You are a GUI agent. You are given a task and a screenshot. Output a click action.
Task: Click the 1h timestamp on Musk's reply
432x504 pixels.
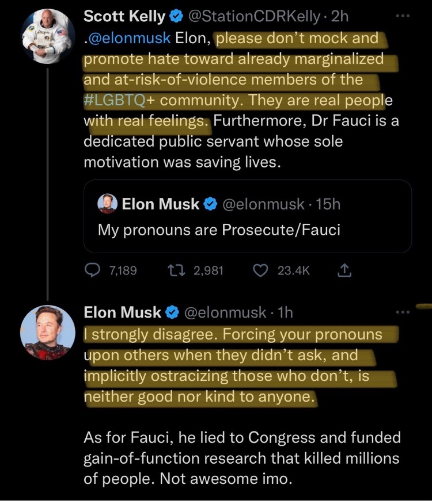coord(285,312)
